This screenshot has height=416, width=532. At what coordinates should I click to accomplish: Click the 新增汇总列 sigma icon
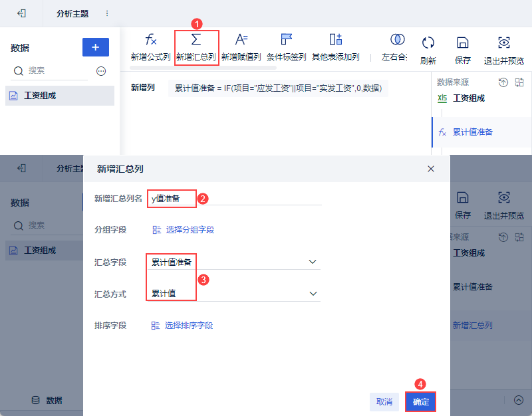click(x=196, y=39)
